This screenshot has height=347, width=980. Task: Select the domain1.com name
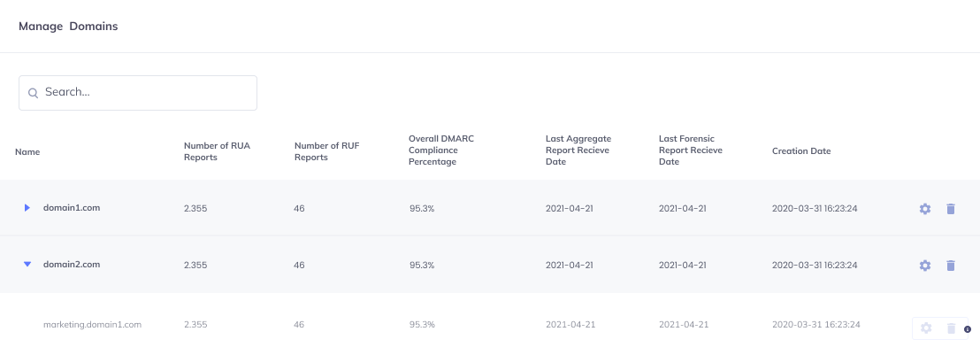click(72, 207)
